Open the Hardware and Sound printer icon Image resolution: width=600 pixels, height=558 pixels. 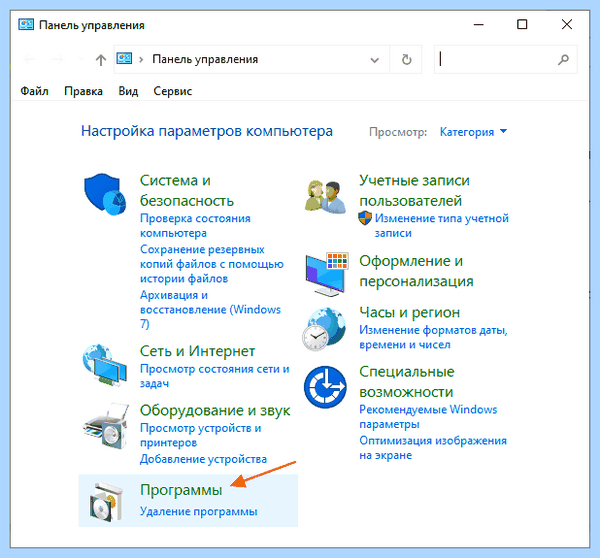(x=106, y=426)
